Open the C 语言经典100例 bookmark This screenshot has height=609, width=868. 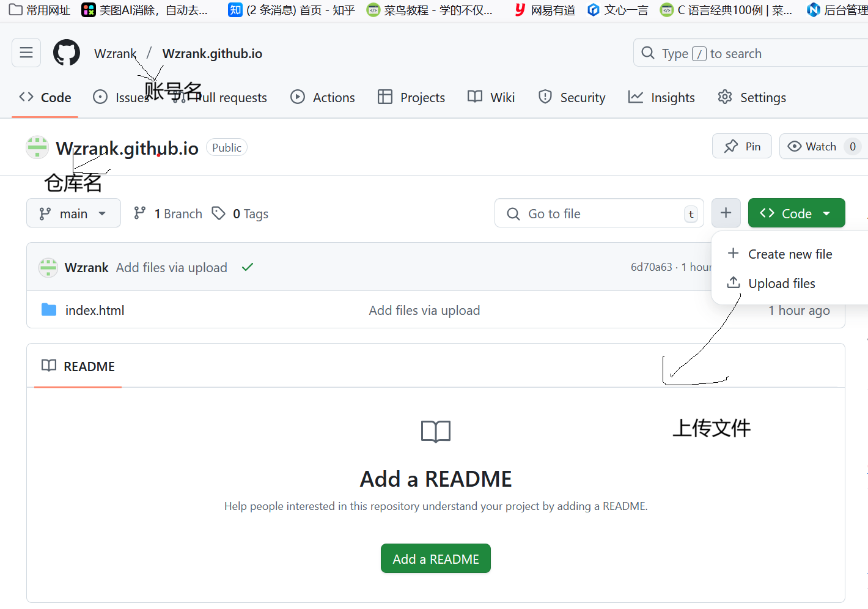click(x=726, y=10)
